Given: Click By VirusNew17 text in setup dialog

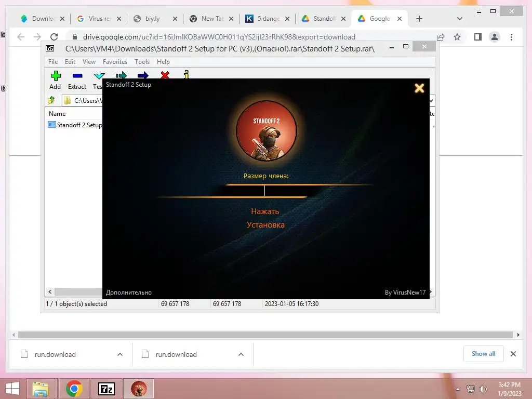Looking at the screenshot, I should point(405,292).
